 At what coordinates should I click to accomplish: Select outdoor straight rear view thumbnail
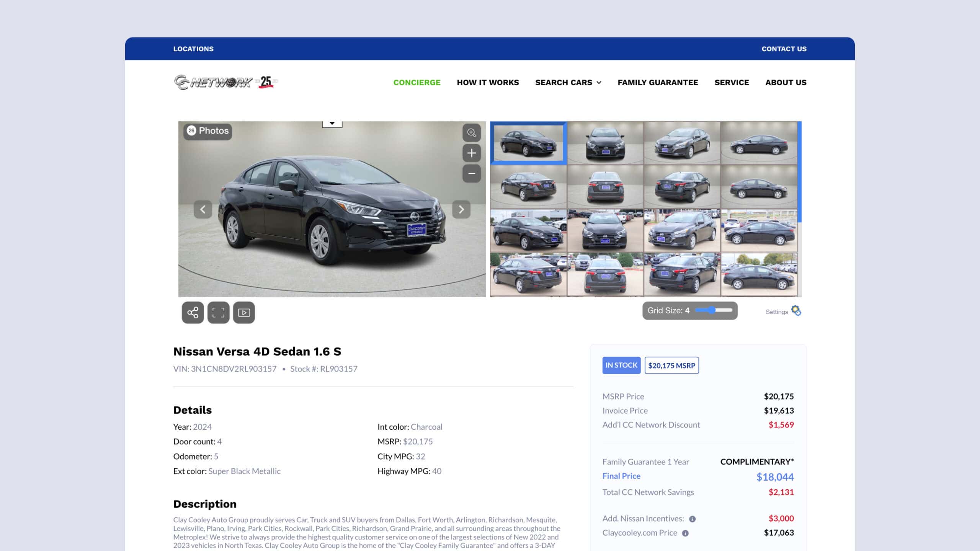pos(605,274)
